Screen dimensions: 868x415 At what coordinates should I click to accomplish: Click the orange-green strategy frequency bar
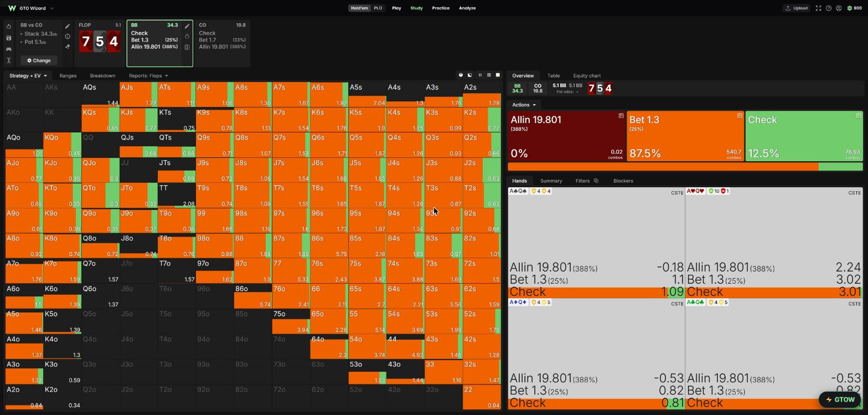[685, 167]
